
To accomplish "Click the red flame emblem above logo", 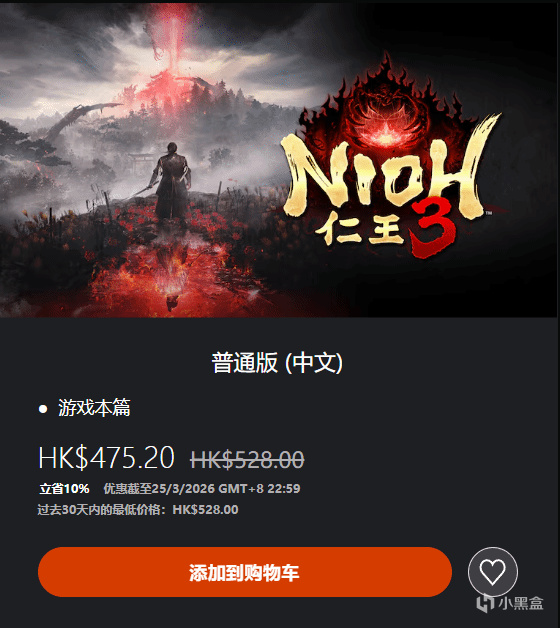I will 385,104.
